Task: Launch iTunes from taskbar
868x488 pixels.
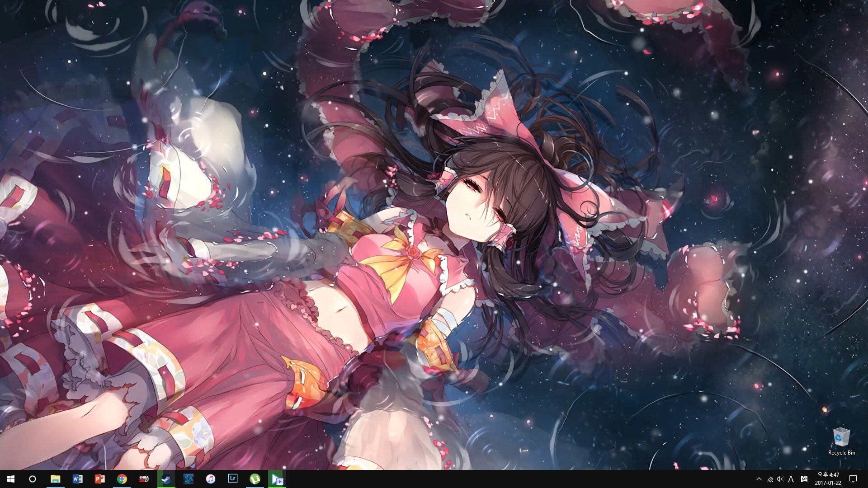Action: [x=210, y=479]
